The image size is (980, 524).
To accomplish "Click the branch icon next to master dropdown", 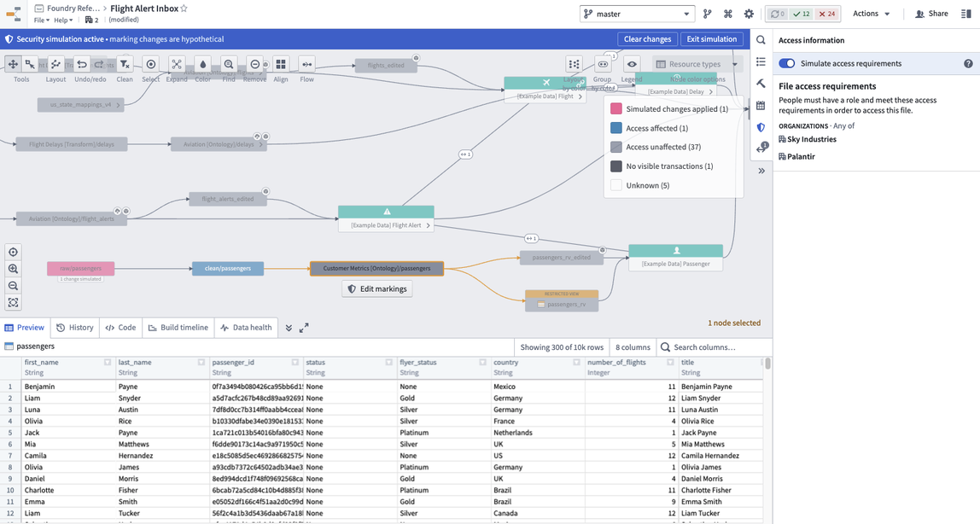I will coord(708,14).
